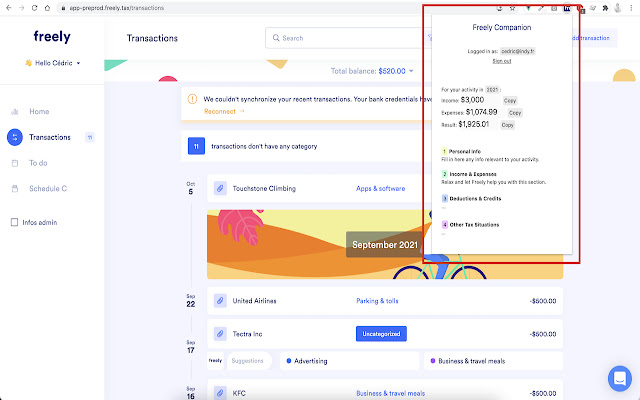Open the Tectra Inc attachment paperclip
This screenshot has width=640, height=400.
click(220, 334)
